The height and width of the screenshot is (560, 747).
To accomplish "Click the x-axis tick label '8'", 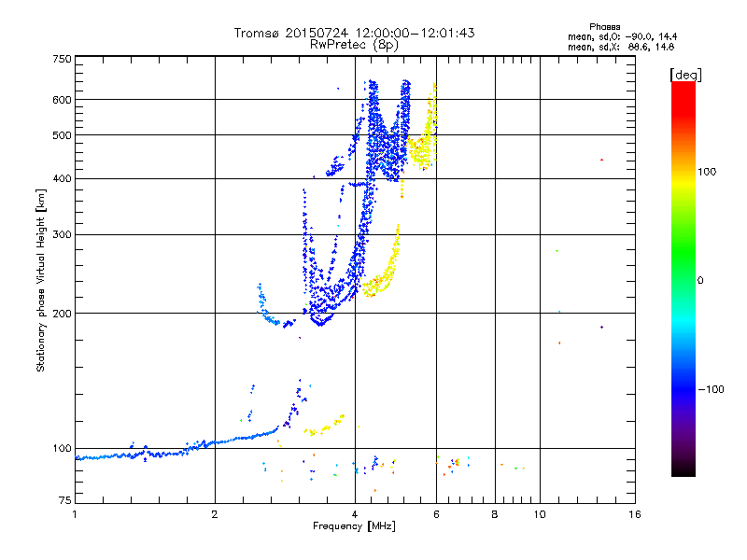I will point(495,514).
